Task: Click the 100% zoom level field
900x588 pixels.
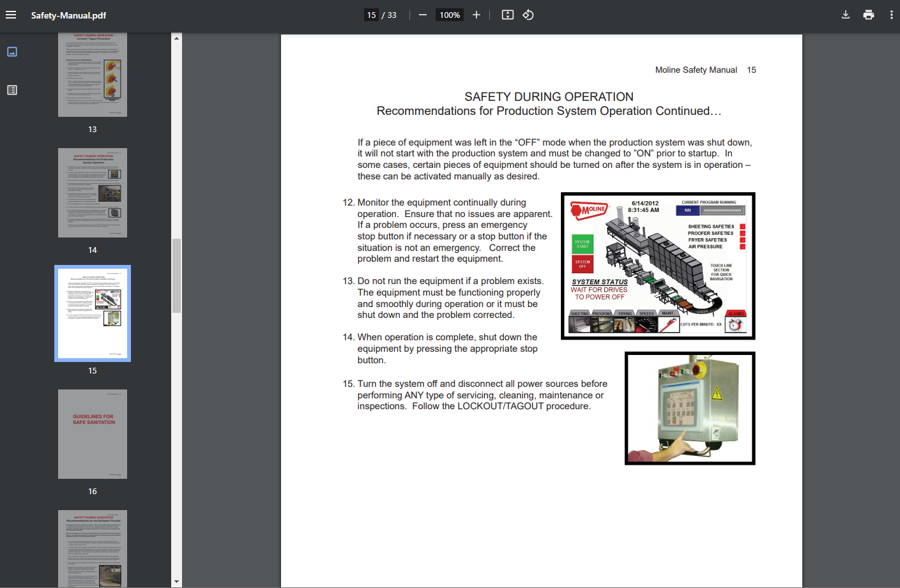Action: click(450, 15)
